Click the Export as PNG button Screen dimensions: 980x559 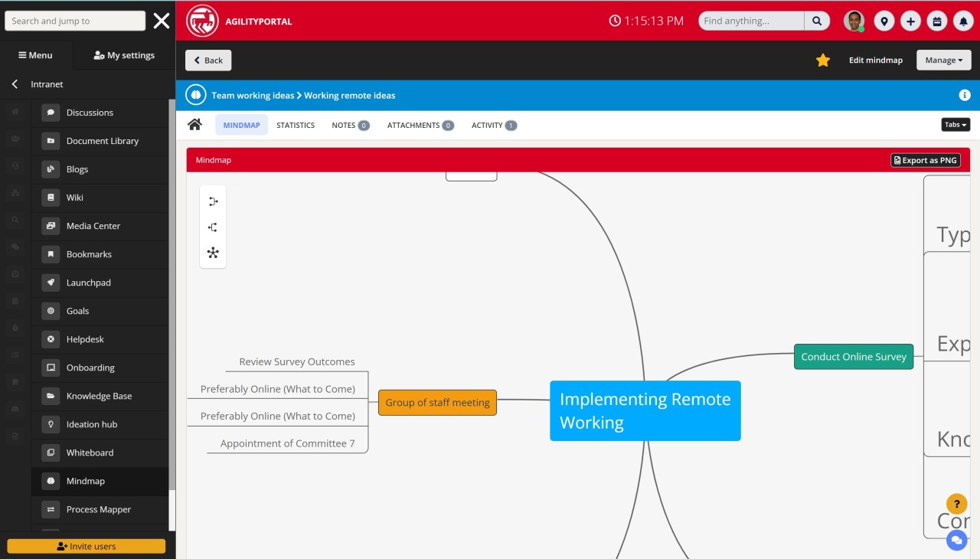[925, 160]
